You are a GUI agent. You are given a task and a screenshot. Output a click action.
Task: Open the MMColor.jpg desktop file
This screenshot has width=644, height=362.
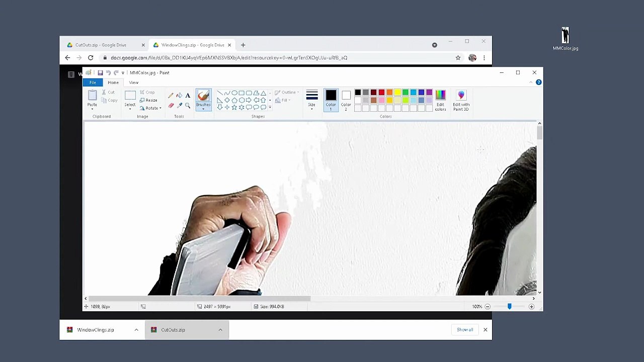pos(566,39)
